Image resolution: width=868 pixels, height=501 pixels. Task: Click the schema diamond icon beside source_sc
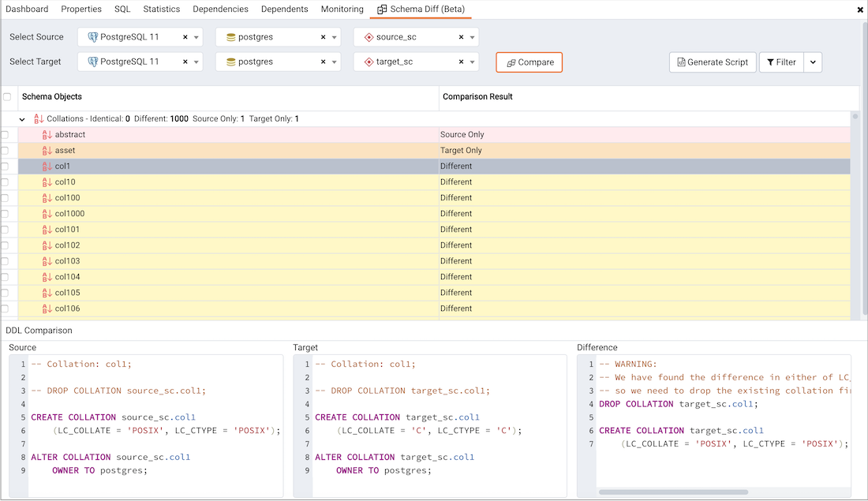(369, 37)
